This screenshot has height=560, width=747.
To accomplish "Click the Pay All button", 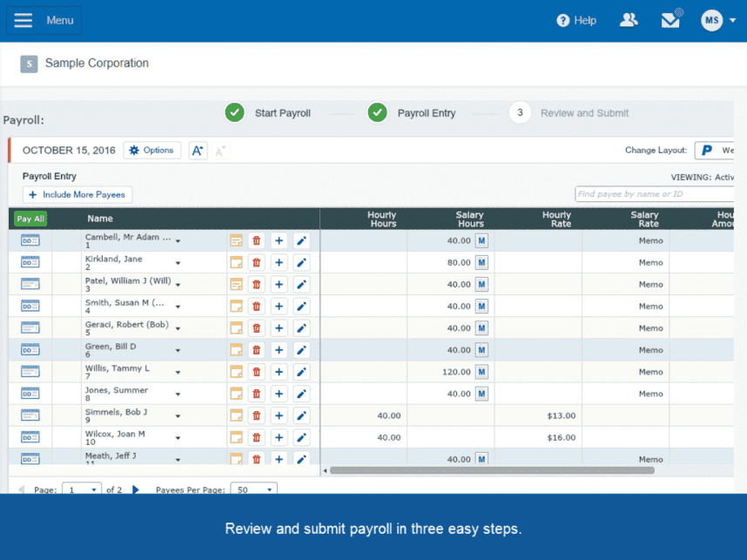I will click(x=30, y=219).
